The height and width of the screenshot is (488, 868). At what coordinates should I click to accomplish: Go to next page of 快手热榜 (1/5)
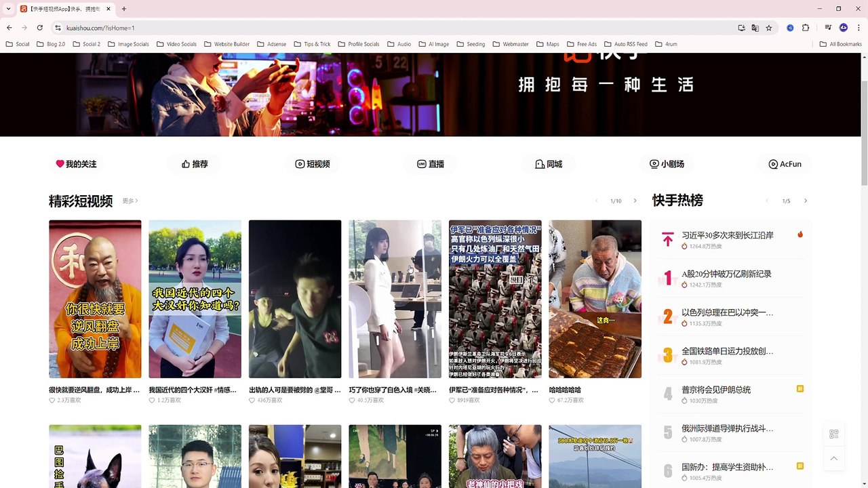806,201
